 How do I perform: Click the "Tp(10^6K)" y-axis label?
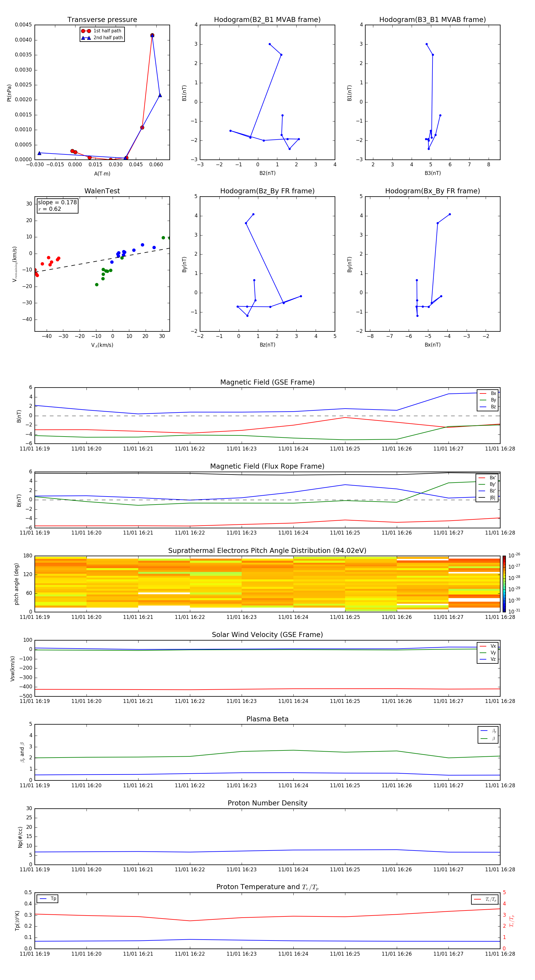(17, 921)
